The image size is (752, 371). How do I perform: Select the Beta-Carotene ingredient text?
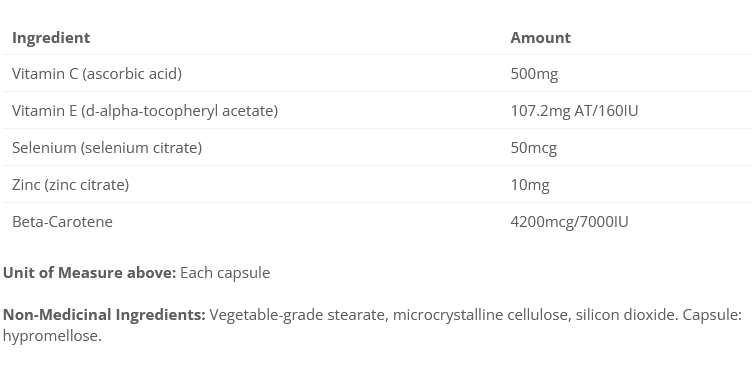pyautogui.click(x=62, y=221)
